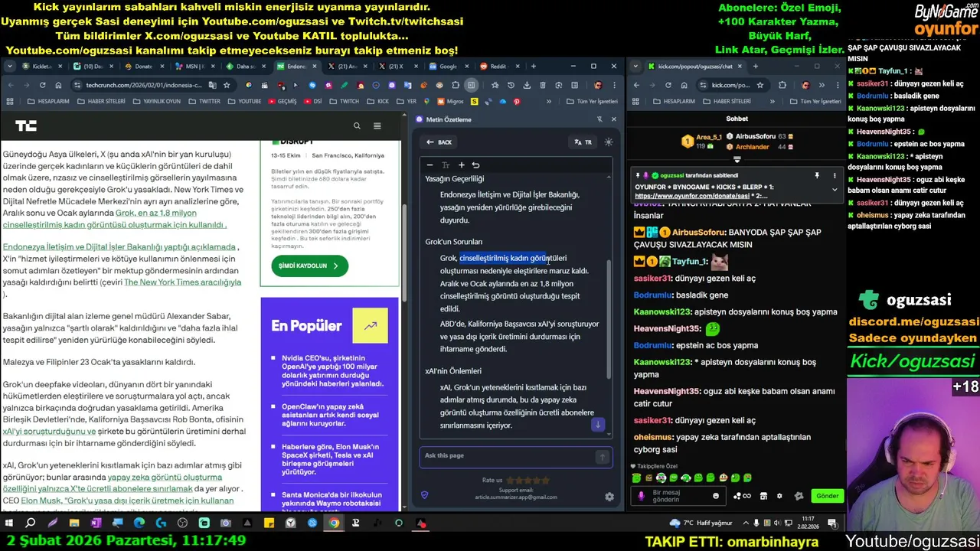
Task: Click the TechCrunch TC logo
Action: [x=25, y=126]
